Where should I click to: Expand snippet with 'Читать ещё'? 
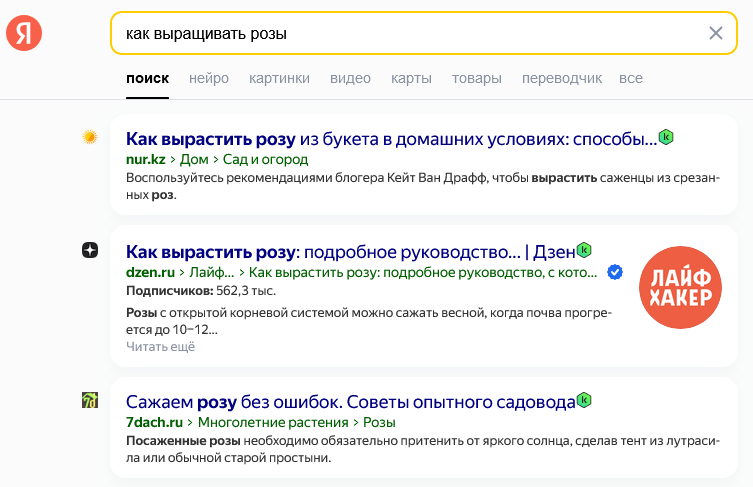click(x=160, y=347)
